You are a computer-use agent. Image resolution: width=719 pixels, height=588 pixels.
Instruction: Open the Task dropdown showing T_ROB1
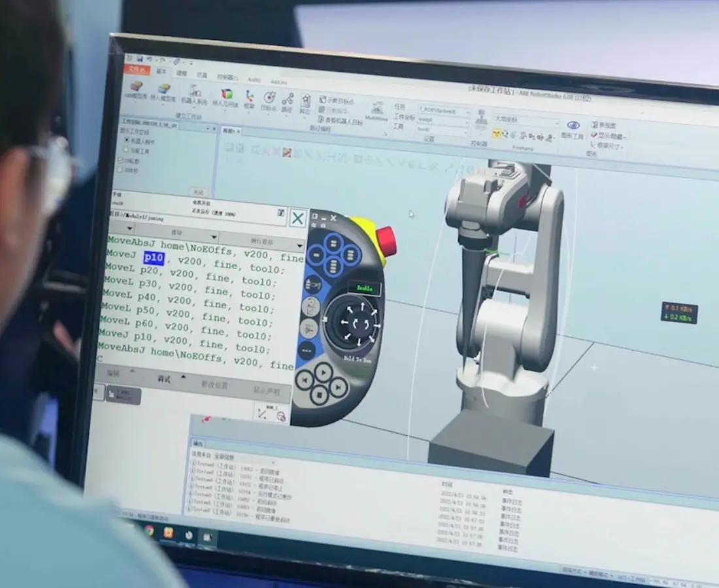click(444, 111)
